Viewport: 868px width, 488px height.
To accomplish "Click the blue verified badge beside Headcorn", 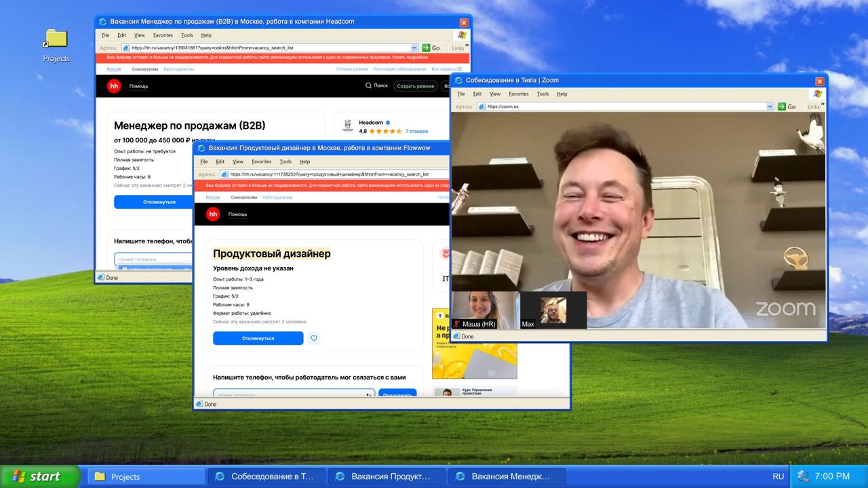I will (x=388, y=123).
